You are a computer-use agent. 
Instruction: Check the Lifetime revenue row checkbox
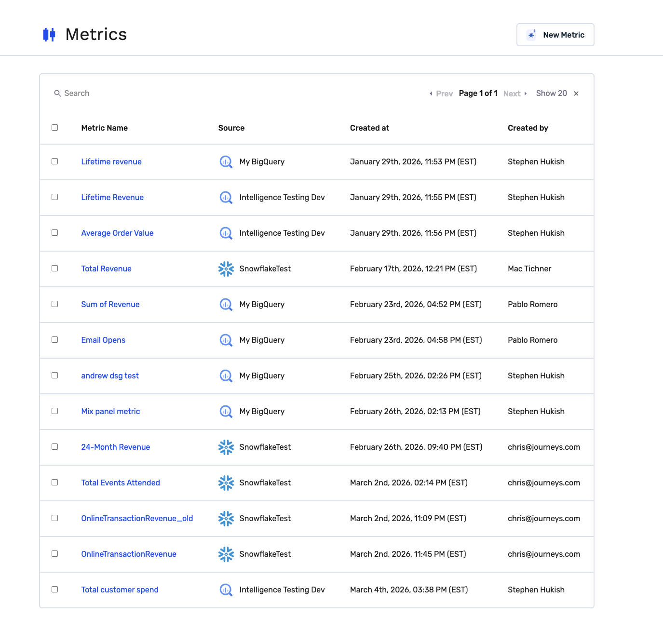55,161
